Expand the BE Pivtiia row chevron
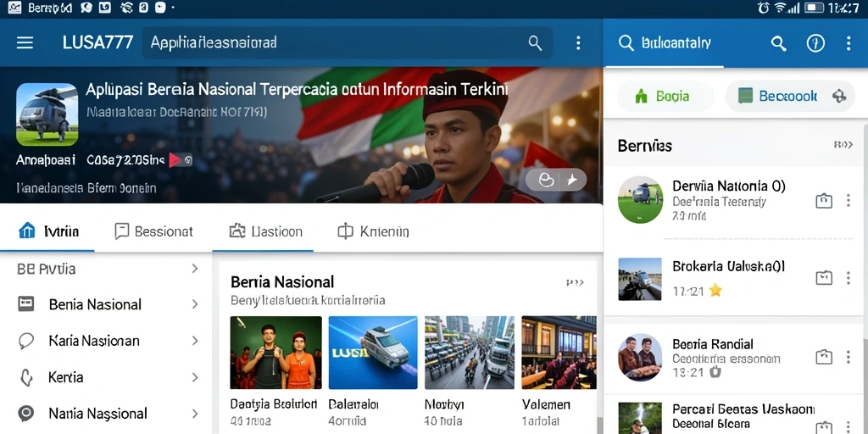The image size is (868, 434). [195, 269]
